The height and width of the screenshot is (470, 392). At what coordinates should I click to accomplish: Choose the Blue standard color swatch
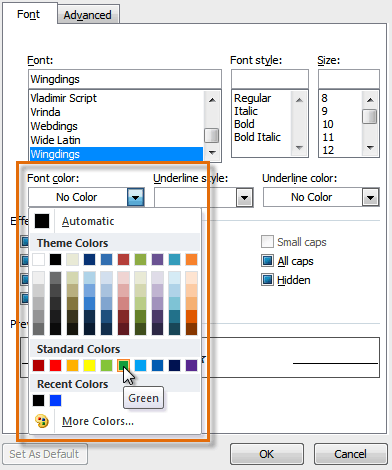tap(157, 366)
